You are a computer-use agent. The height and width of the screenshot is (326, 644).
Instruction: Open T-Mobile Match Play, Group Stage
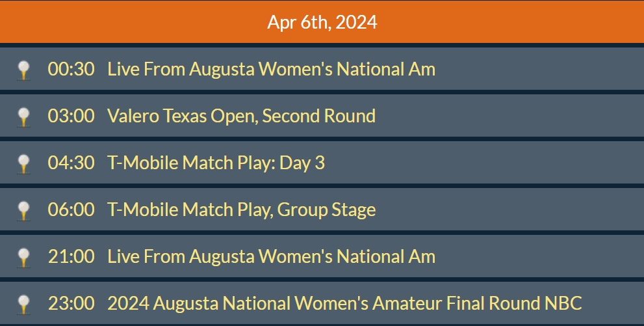(242, 210)
